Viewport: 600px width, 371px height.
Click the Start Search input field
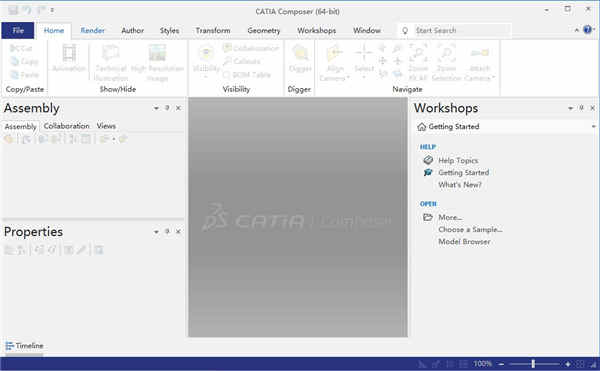[462, 30]
